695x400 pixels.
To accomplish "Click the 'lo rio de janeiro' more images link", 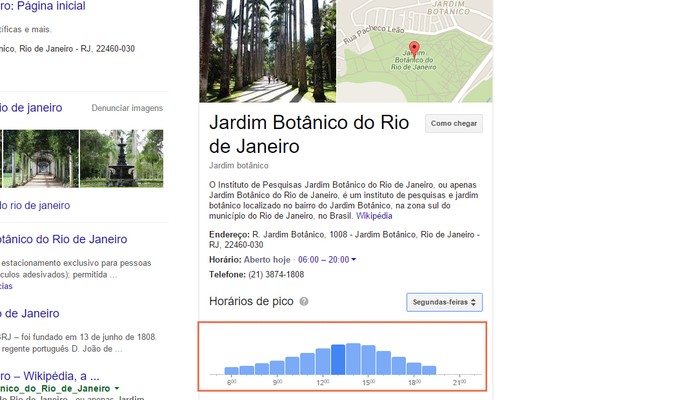I will [35, 206].
